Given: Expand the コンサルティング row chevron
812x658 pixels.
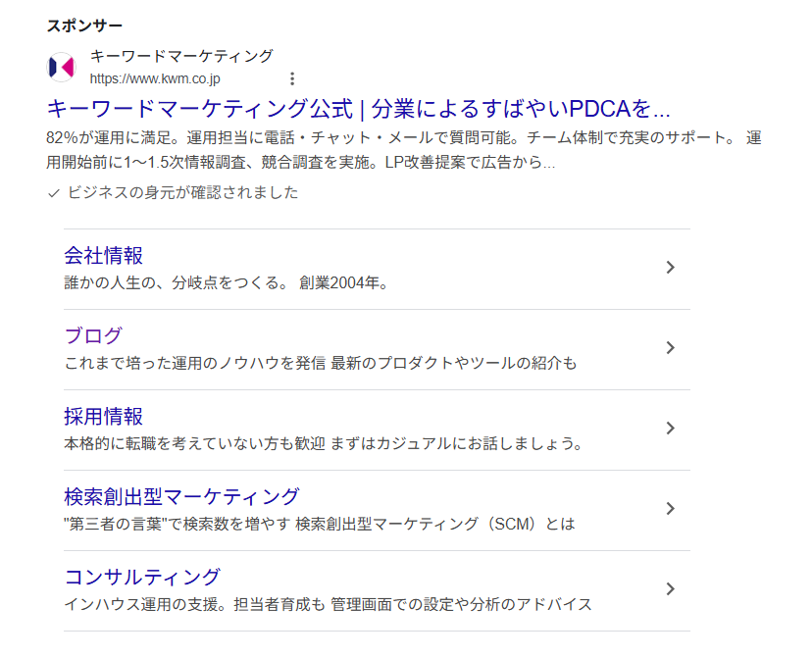Looking at the screenshot, I should pos(670,588).
